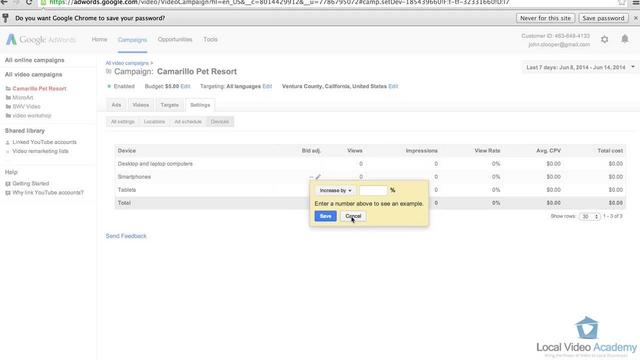Switch to the Targets tab
The height and width of the screenshot is (360, 640).
pyautogui.click(x=169, y=105)
